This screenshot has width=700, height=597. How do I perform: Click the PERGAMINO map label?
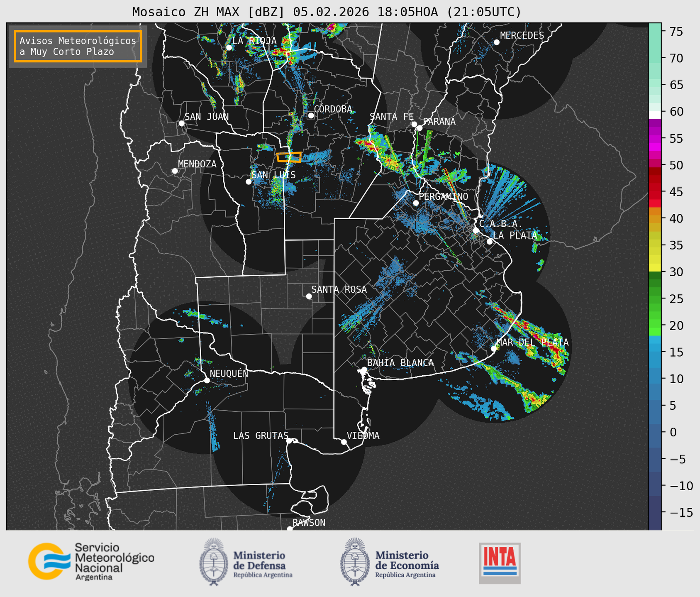[444, 196]
